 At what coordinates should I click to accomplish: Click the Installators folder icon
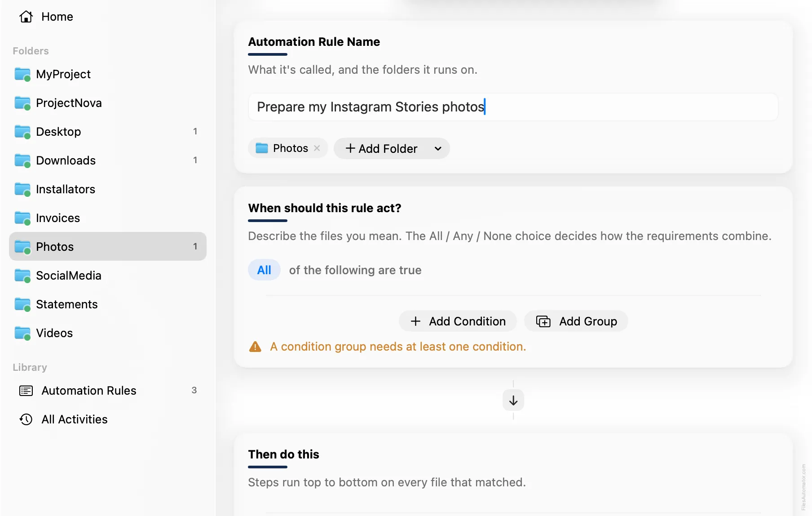tap(22, 189)
